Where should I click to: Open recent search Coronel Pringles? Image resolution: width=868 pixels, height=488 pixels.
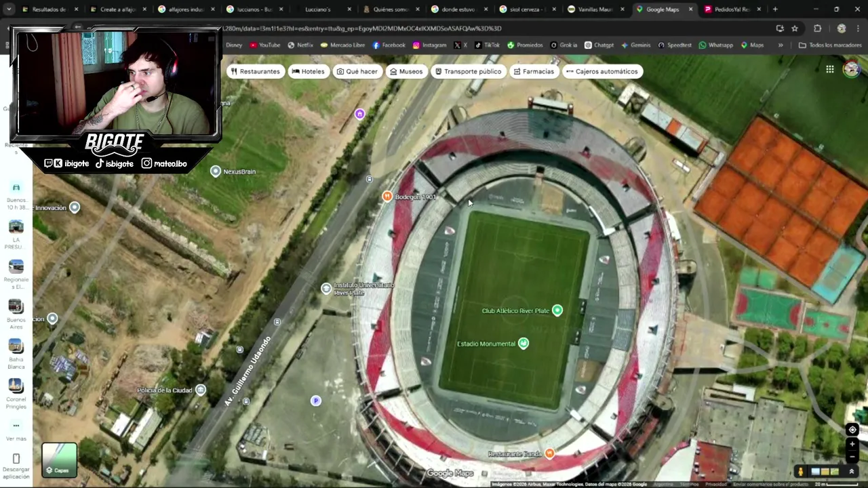(x=16, y=394)
